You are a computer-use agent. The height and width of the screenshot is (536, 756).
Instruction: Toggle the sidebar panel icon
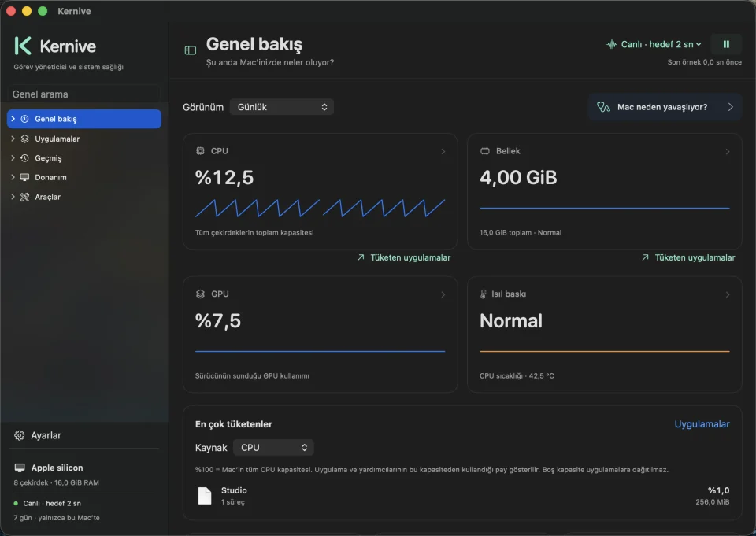click(191, 50)
